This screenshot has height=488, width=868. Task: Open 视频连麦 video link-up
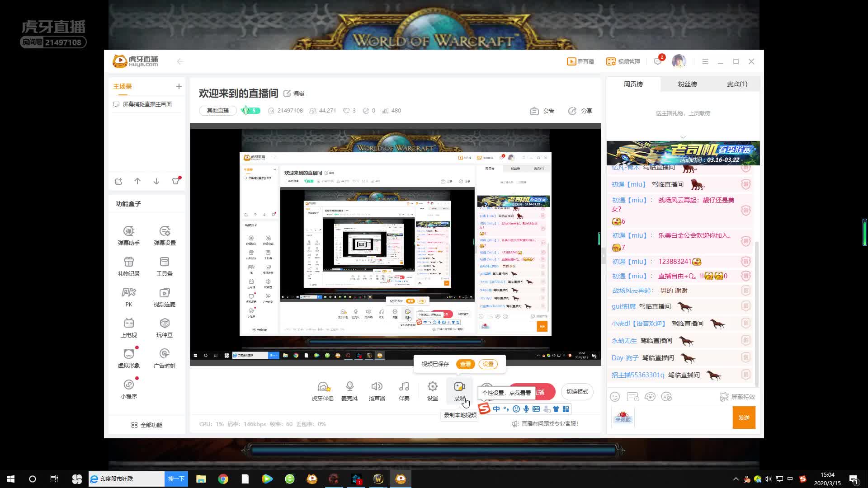(165, 297)
